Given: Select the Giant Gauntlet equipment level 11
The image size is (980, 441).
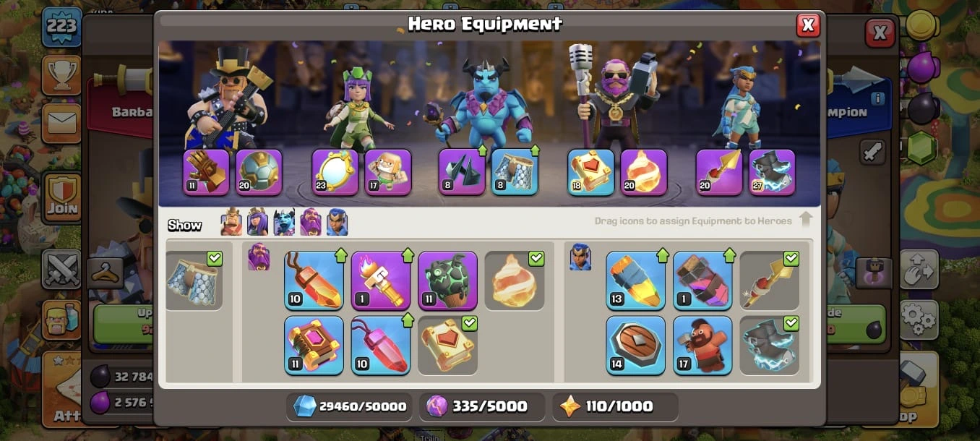Looking at the screenshot, I should click(x=207, y=172).
